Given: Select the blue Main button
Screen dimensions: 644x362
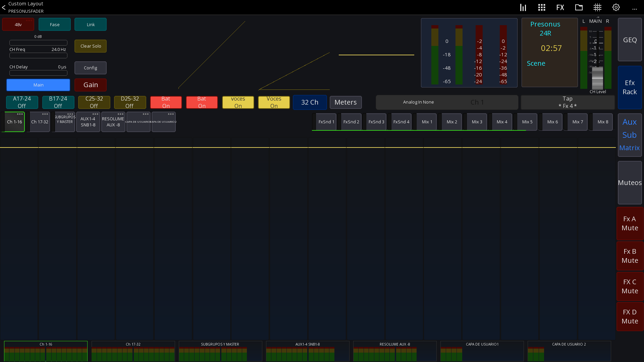Looking at the screenshot, I should (x=38, y=85).
